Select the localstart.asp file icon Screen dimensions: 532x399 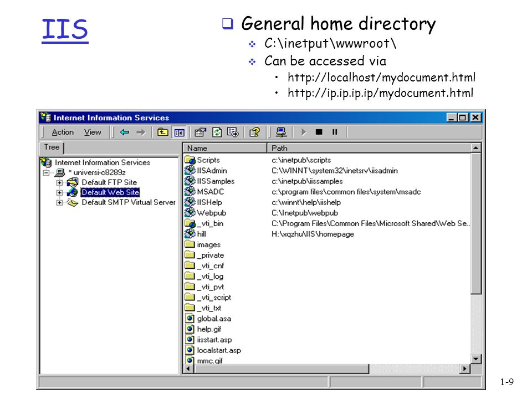click(x=190, y=350)
